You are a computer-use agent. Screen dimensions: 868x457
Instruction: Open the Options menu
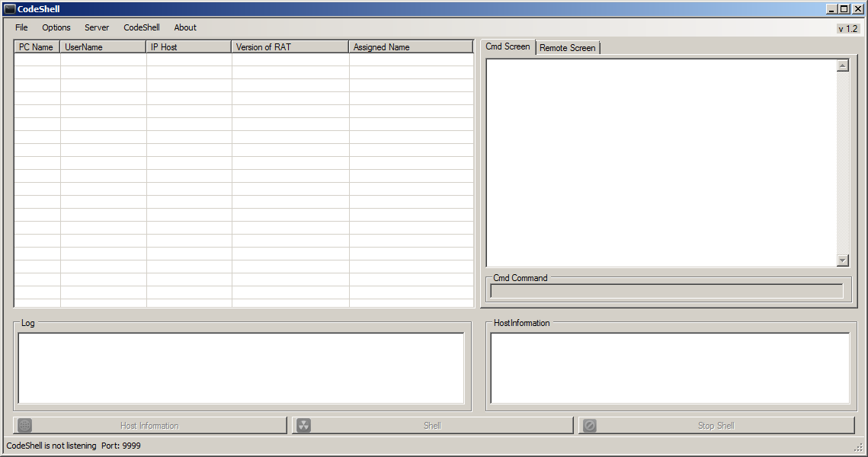coord(56,27)
